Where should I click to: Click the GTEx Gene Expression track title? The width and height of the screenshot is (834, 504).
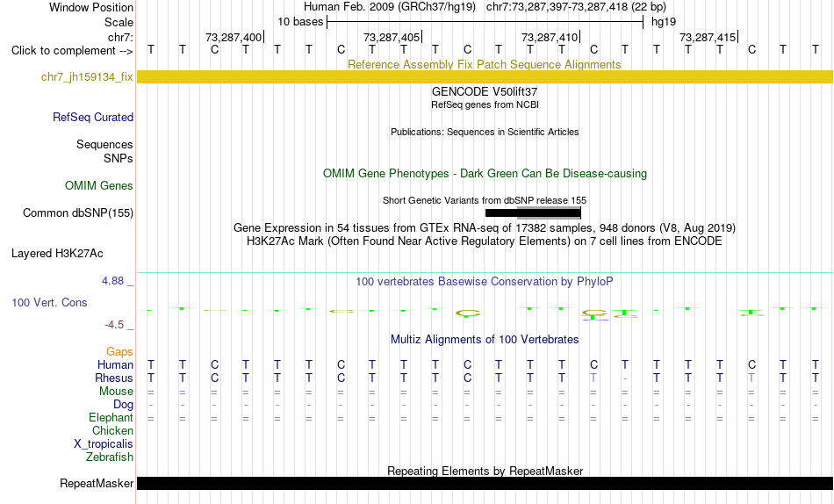tap(485, 227)
